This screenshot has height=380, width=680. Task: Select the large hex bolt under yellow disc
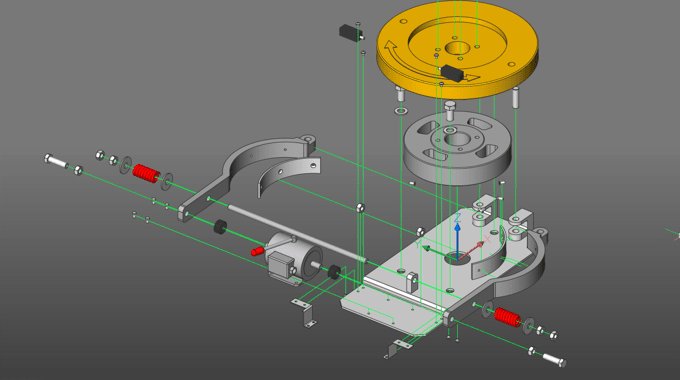pyautogui.click(x=450, y=111)
